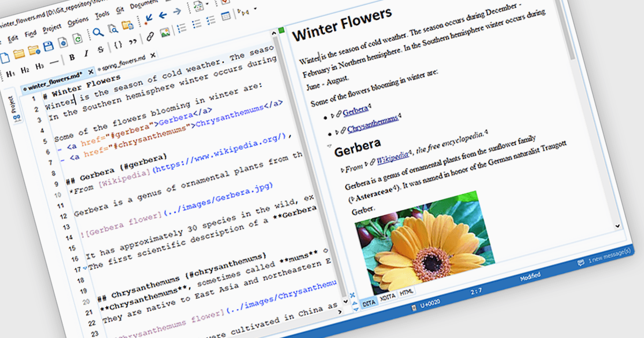Click the editor vertical scrollbar down arrow

click(346, 302)
